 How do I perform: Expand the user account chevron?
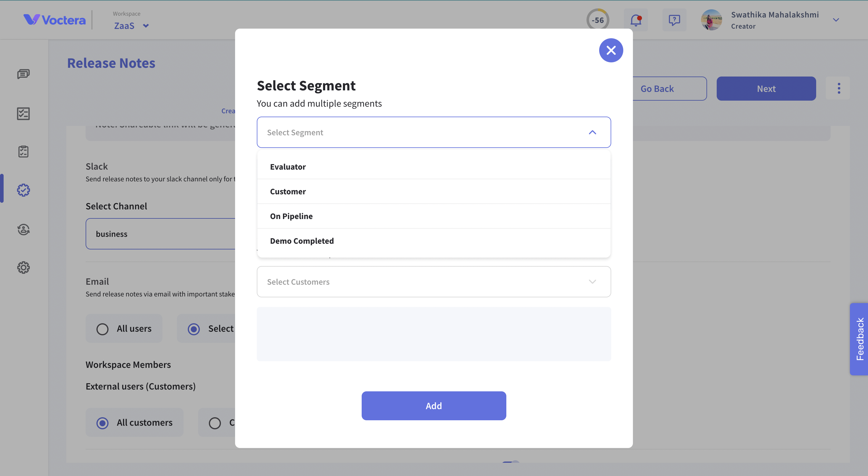pyautogui.click(x=836, y=20)
